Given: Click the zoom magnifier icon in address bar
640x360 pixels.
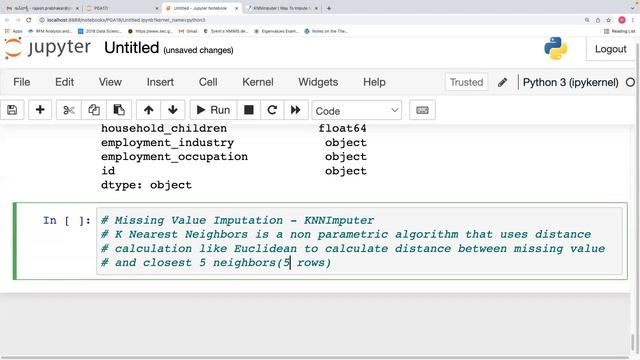Looking at the screenshot, I should tap(587, 20).
